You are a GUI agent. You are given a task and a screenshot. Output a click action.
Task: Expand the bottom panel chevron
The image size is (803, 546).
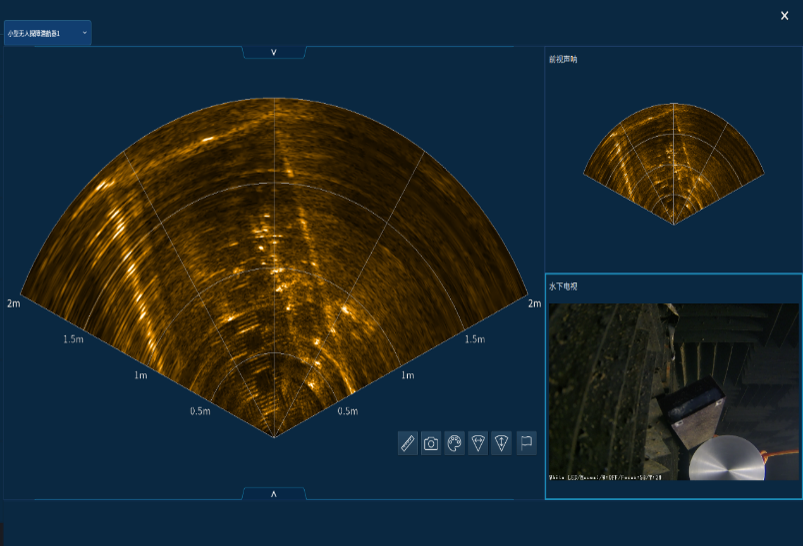point(274,493)
